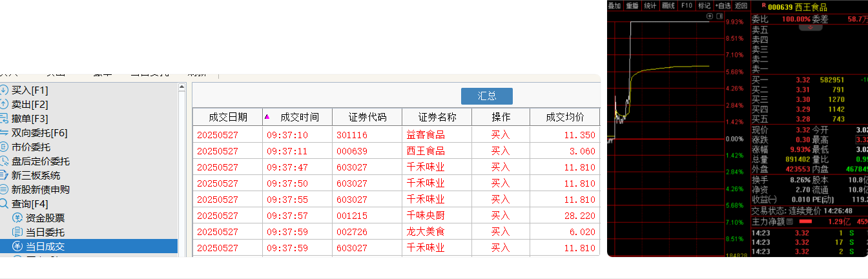Select 卖出[F2] in the trading sidebar
The width and height of the screenshot is (868, 279).
(x=30, y=104)
